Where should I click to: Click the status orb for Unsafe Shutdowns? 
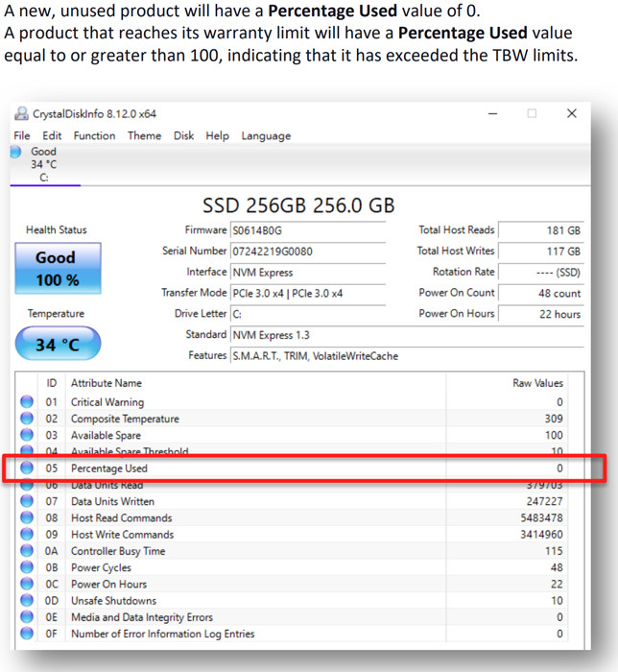(x=27, y=600)
